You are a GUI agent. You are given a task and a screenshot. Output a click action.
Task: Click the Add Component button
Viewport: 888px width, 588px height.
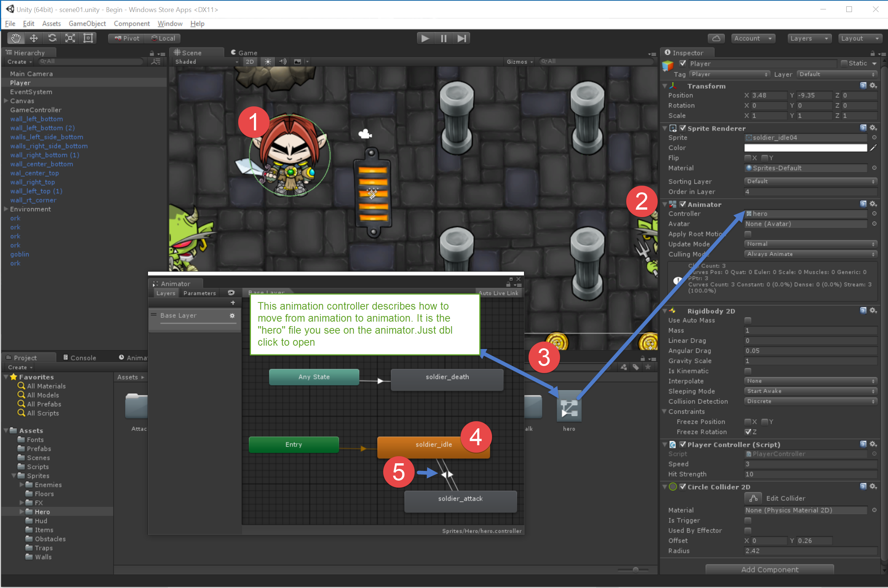pyautogui.click(x=770, y=570)
